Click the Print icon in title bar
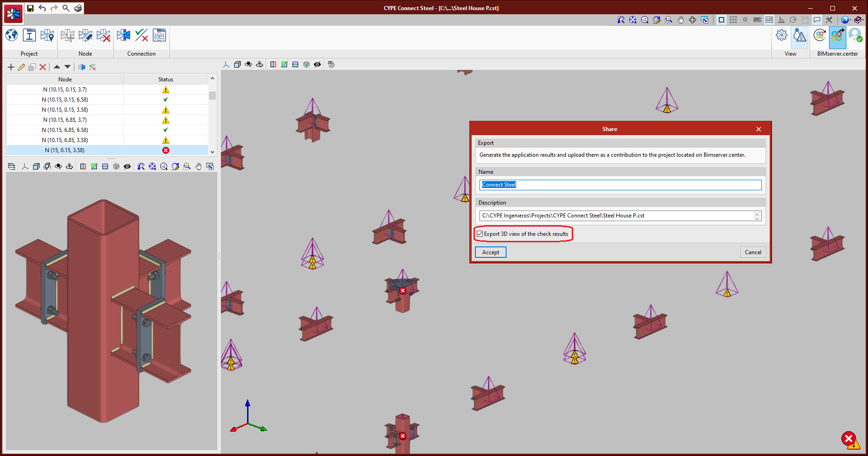This screenshot has width=868, height=456. [x=78, y=8]
